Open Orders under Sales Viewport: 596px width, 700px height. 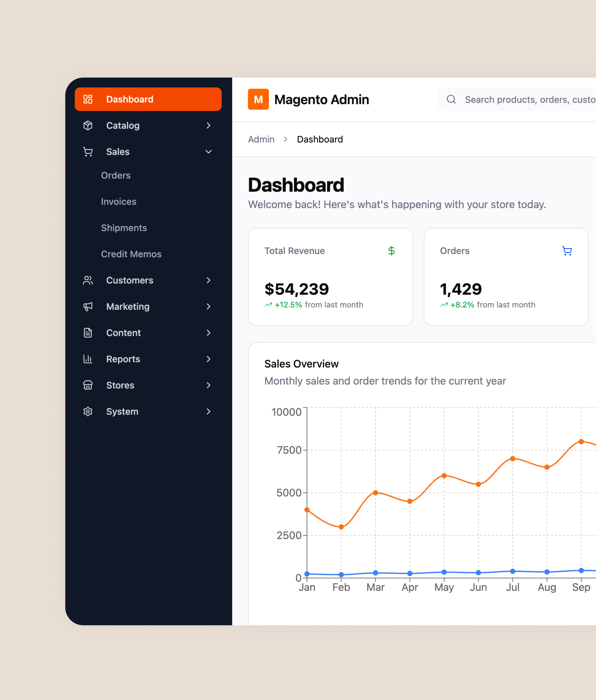click(x=116, y=175)
